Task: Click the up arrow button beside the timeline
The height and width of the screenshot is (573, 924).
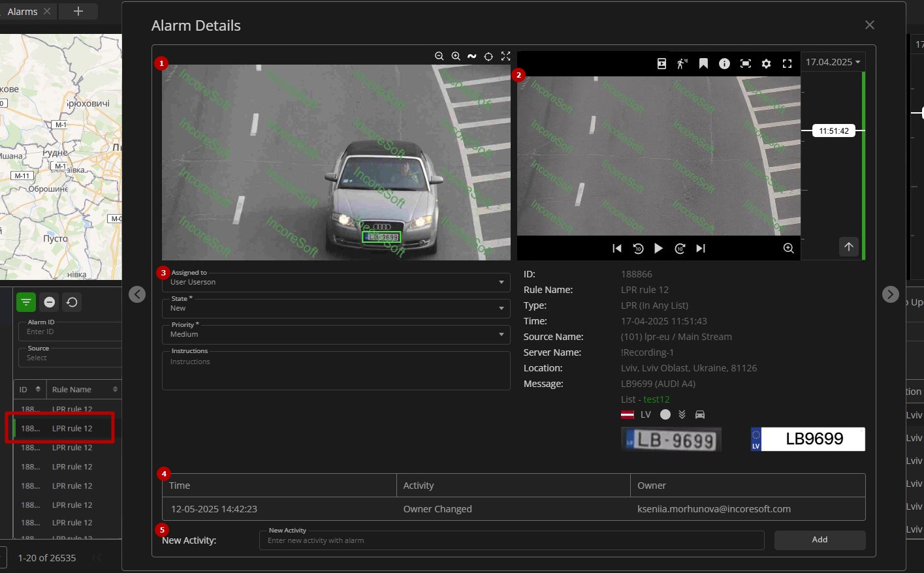Action: [848, 247]
